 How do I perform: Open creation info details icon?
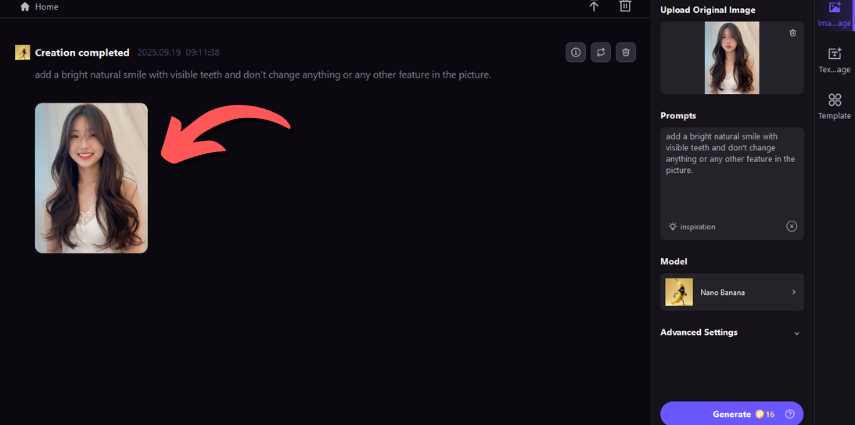point(575,52)
